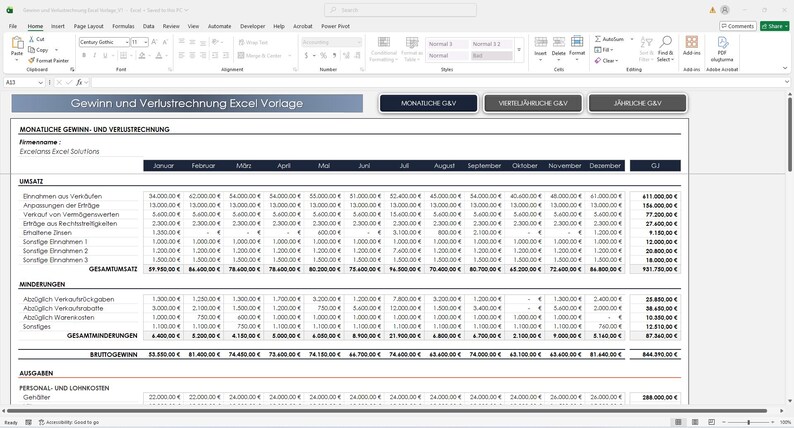
Task: Click the VIERTELJÄHRLICHE G&V button
Action: click(x=533, y=103)
